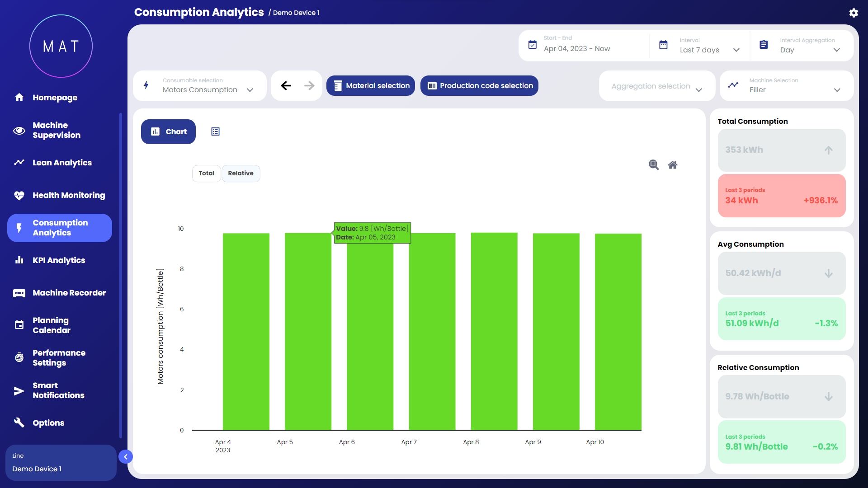The height and width of the screenshot is (488, 868).
Task: Select the Total toggle option
Action: 207,173
